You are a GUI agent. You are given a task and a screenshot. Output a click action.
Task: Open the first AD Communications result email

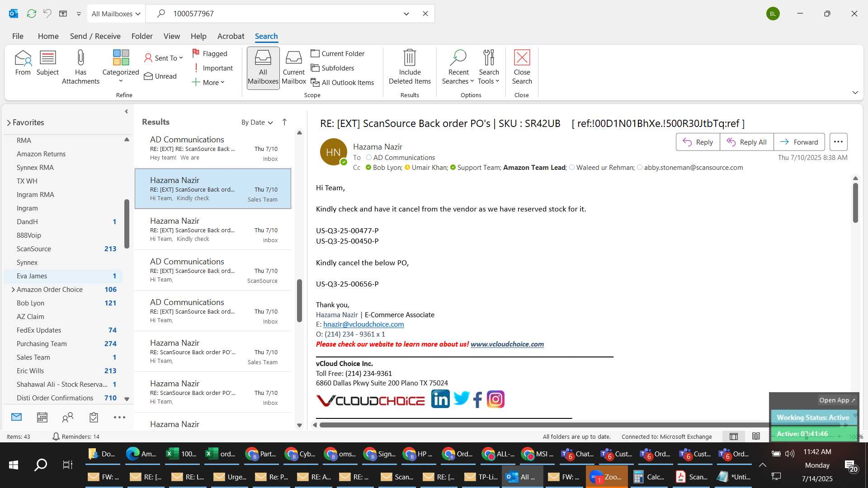point(213,148)
